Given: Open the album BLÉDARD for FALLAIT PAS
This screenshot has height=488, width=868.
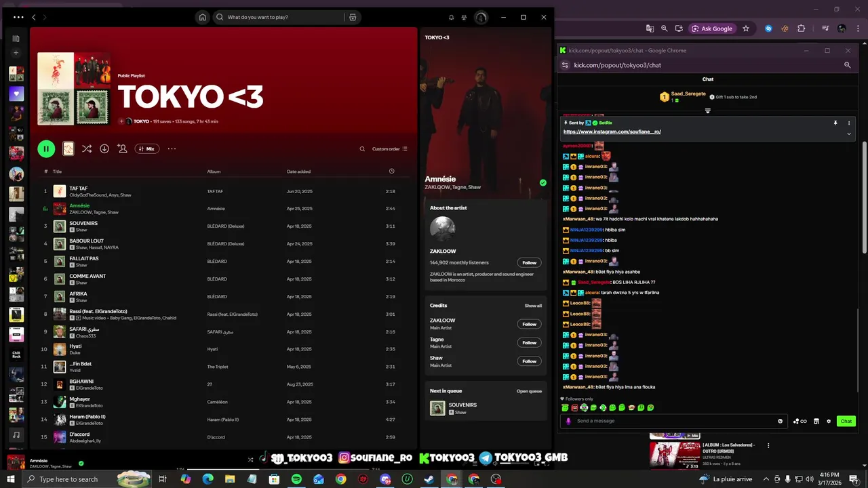Looking at the screenshot, I should [x=217, y=262].
